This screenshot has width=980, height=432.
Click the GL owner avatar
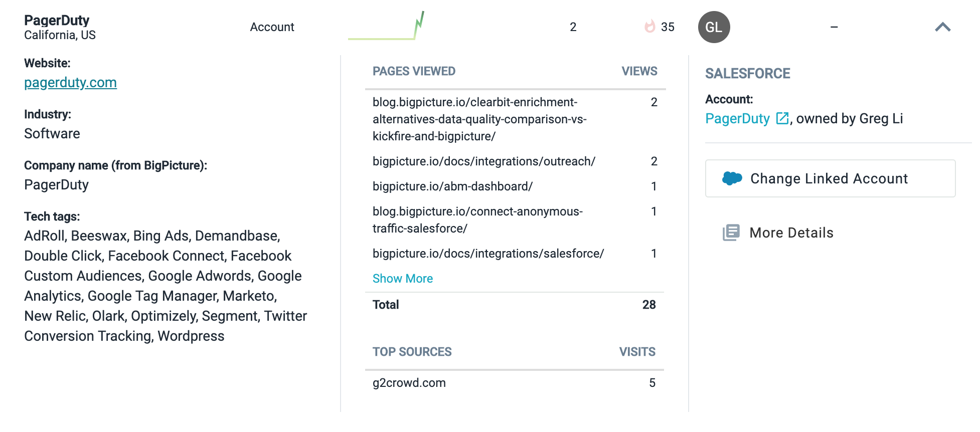714,27
